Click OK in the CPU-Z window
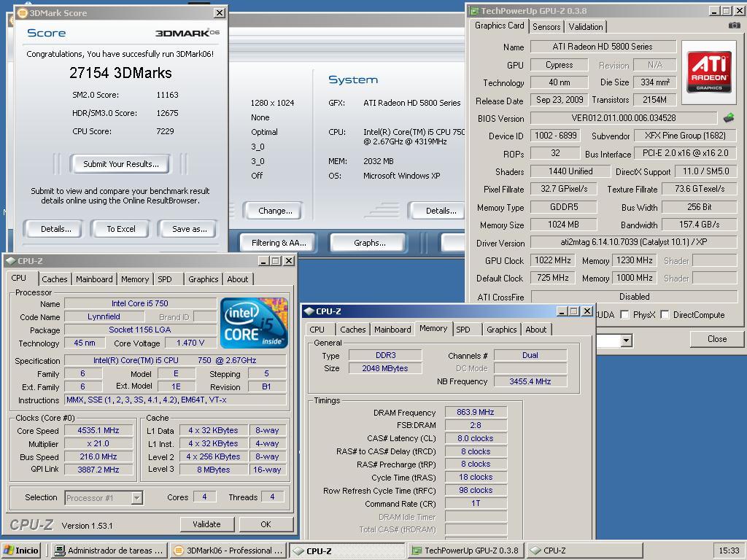Screen dimensions: 747x560 click(266, 524)
